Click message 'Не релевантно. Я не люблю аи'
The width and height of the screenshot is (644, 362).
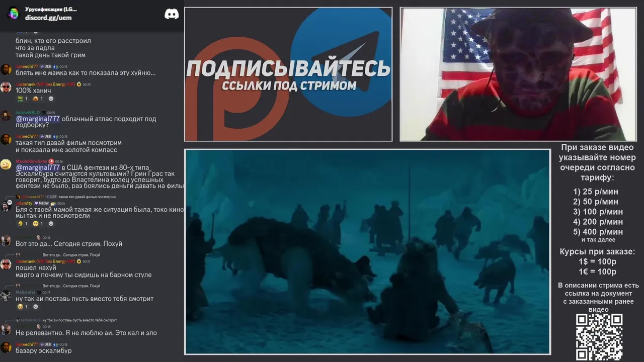(x=86, y=333)
